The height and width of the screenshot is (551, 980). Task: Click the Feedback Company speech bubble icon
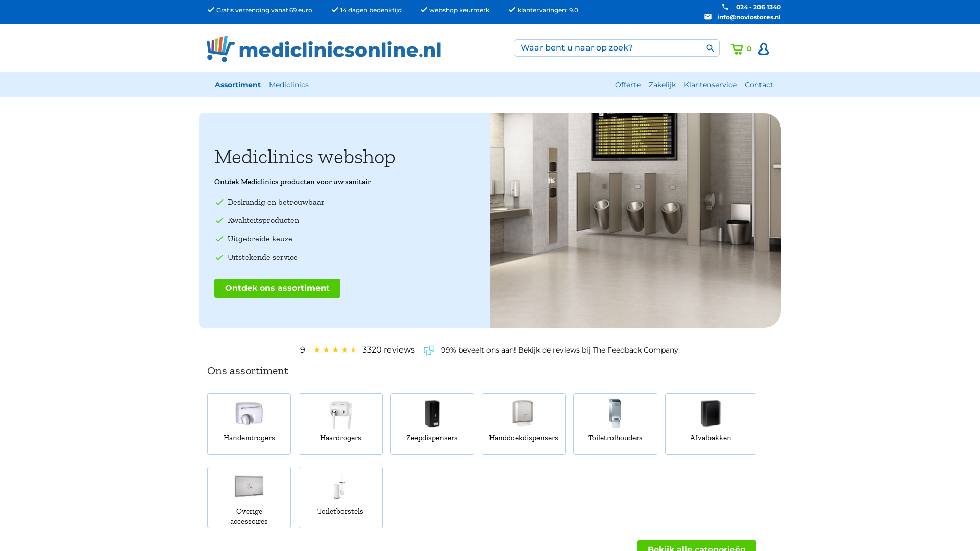point(429,350)
